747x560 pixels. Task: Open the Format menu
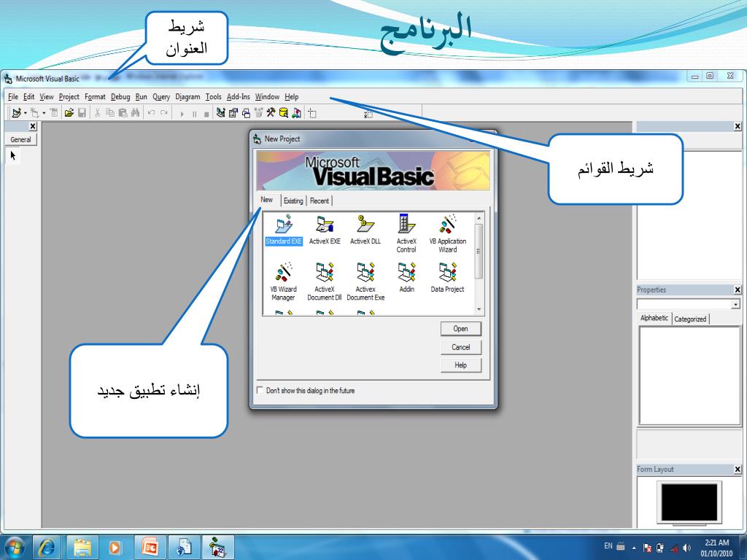tap(95, 97)
